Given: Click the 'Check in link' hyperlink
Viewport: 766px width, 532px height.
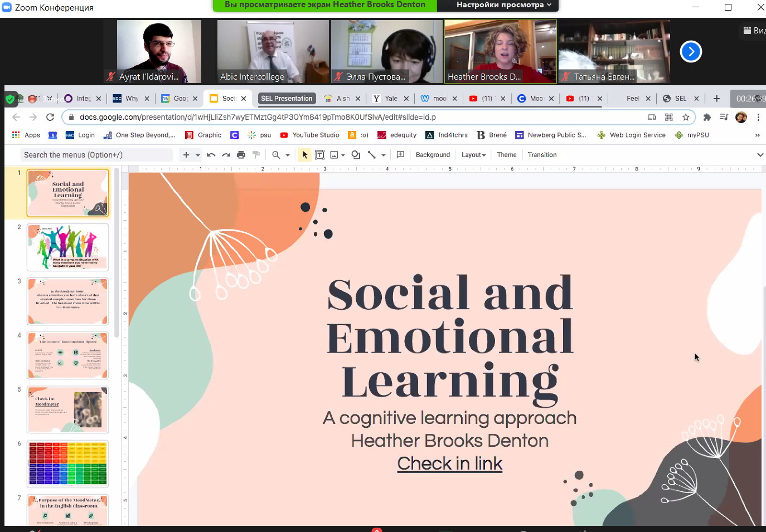Looking at the screenshot, I should 449,463.
